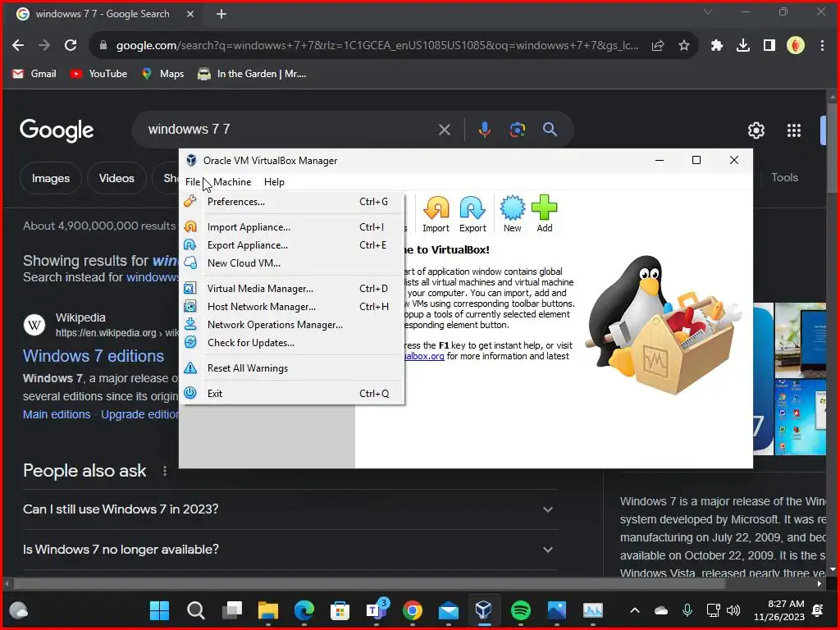Search by image with Lens icon

[x=517, y=130]
